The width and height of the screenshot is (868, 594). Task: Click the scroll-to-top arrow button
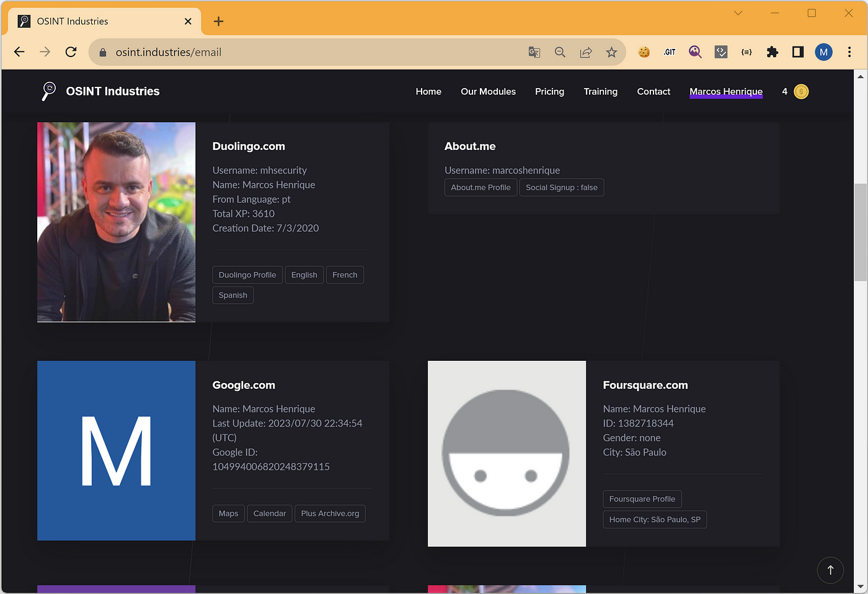click(830, 570)
